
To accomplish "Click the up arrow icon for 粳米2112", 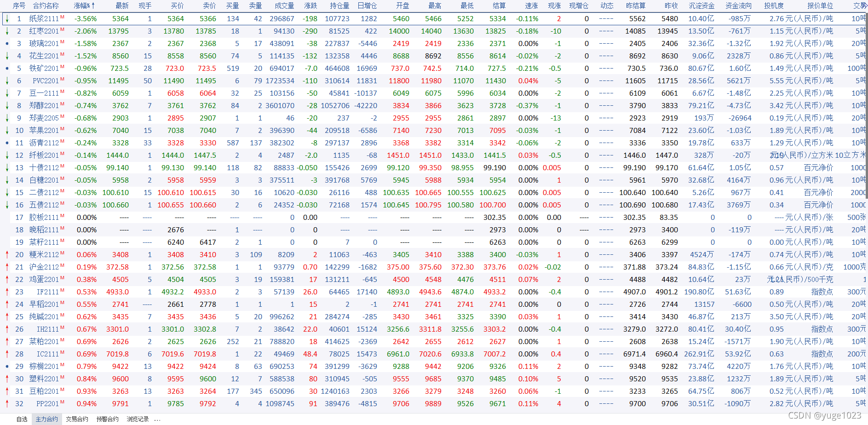I will [x=7, y=254].
